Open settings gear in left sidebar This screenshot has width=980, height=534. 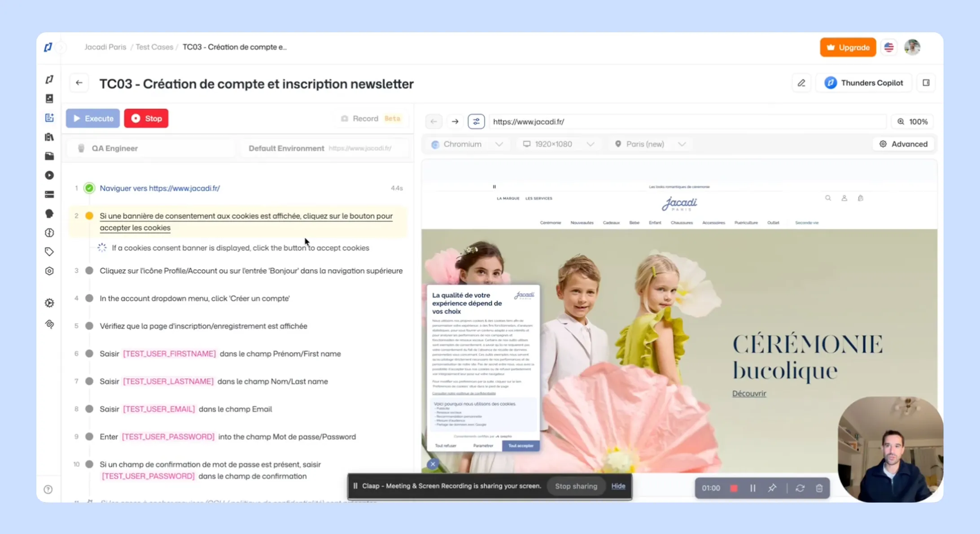click(x=49, y=303)
